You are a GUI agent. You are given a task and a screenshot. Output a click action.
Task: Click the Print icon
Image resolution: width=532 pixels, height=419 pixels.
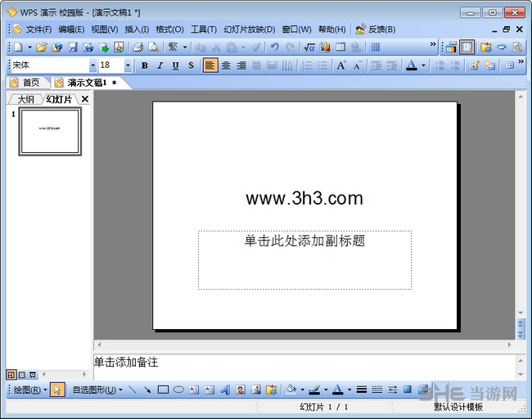pos(138,47)
